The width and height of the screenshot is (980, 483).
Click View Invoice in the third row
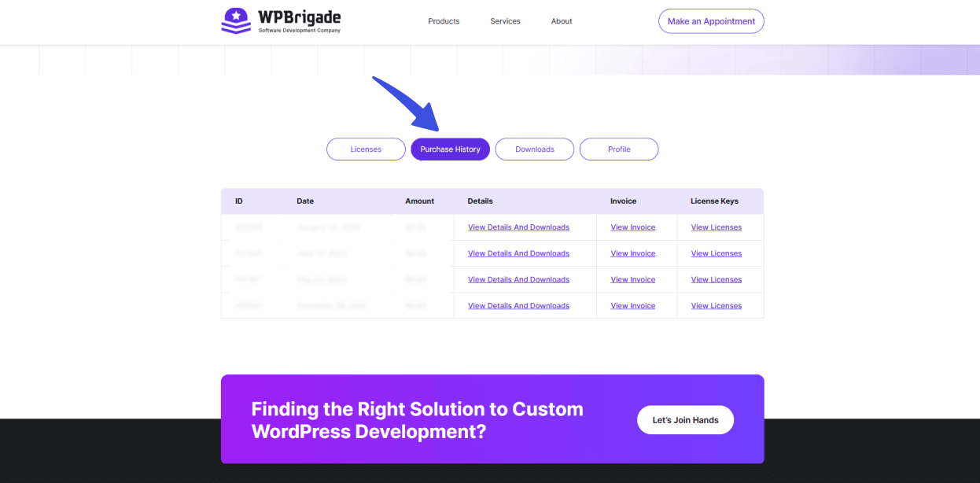[632, 280]
